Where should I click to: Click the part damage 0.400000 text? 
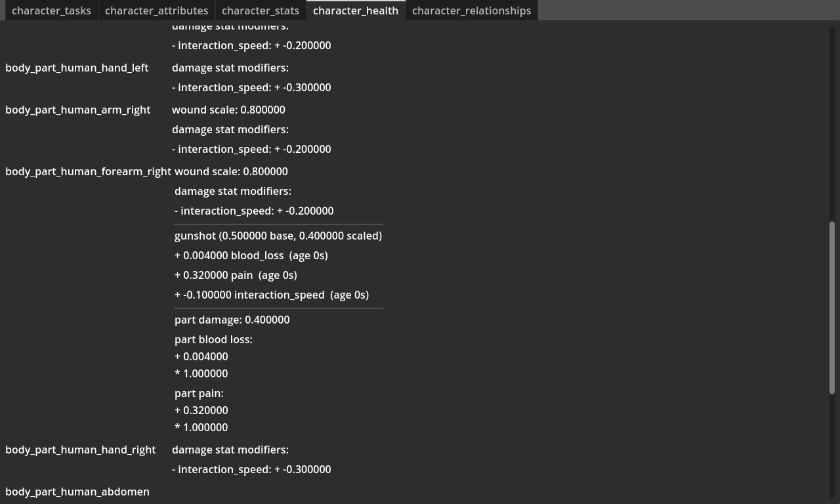pos(232,320)
